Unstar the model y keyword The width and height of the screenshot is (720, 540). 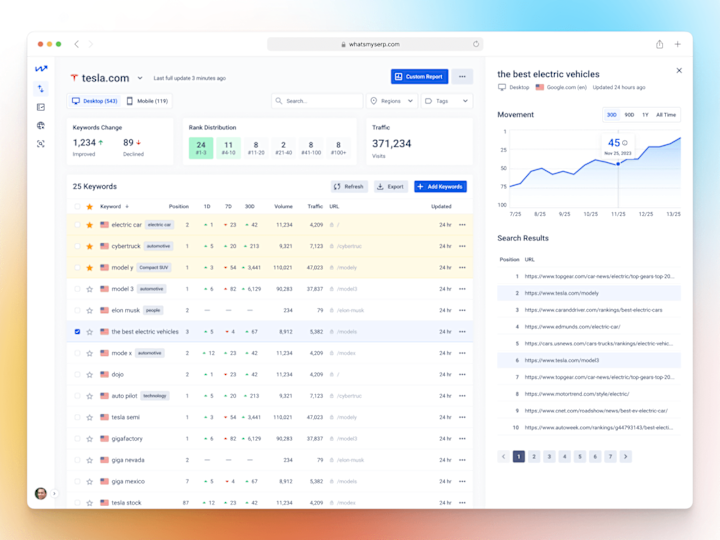click(90, 268)
